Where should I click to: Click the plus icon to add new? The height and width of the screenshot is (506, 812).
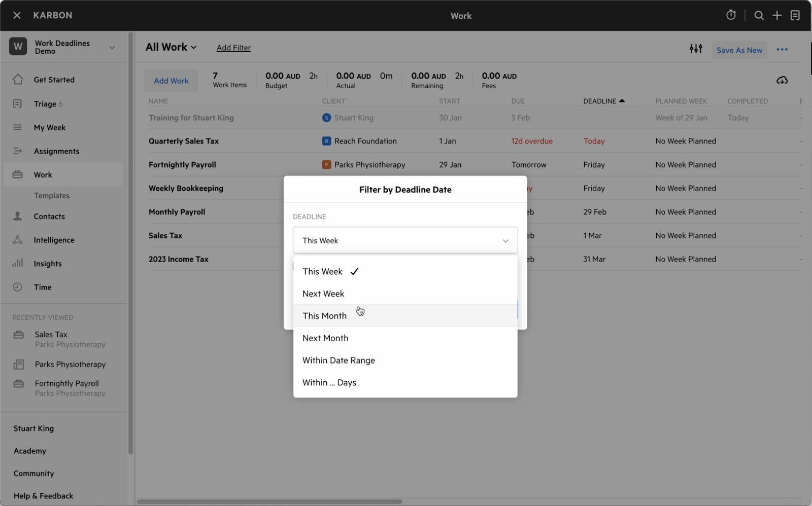pyautogui.click(x=777, y=15)
